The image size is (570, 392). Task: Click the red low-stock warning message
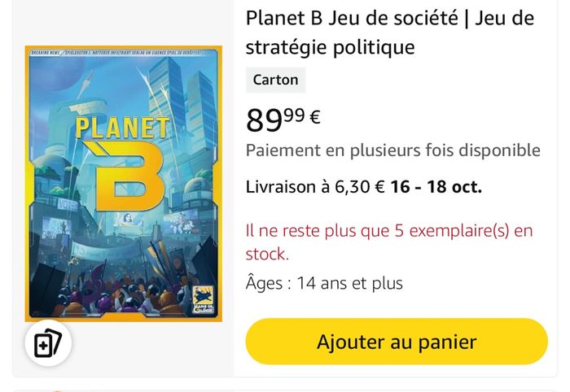pyautogui.click(x=388, y=242)
